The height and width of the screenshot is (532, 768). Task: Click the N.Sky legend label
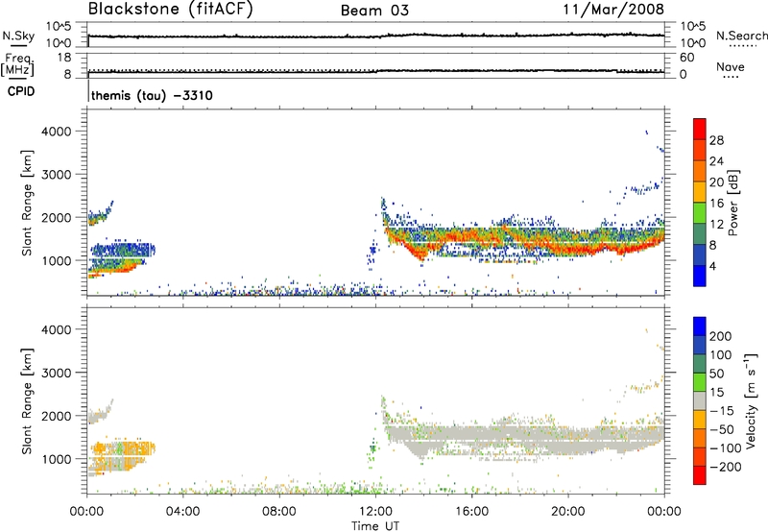(18, 36)
